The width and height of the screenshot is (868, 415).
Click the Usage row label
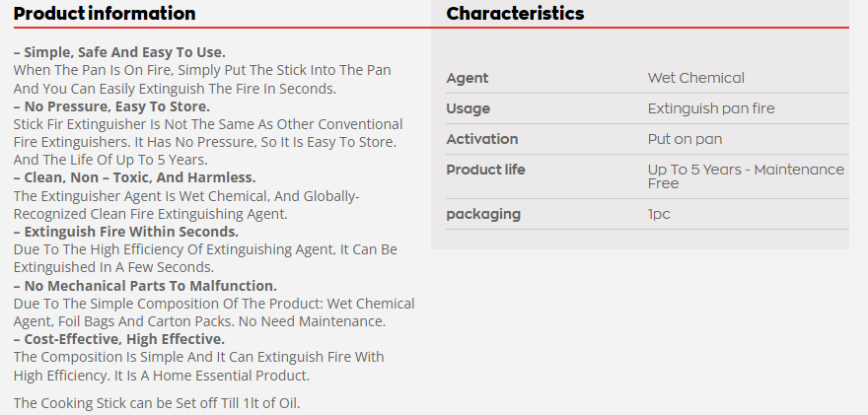pos(468,108)
